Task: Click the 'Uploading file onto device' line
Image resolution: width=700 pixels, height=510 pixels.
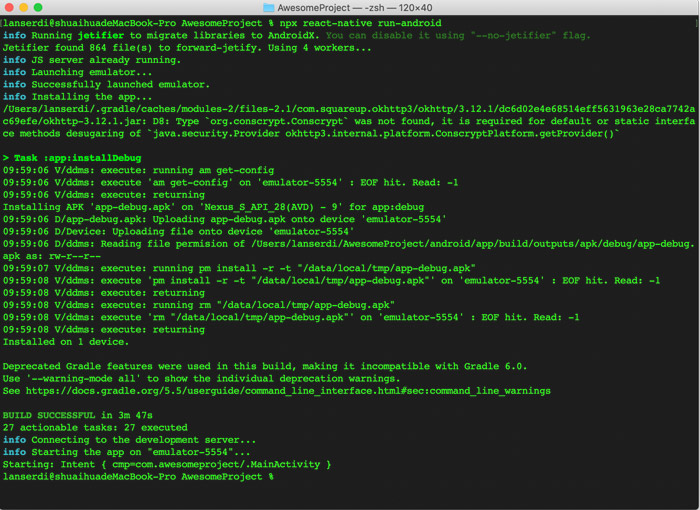Action: click(179, 231)
